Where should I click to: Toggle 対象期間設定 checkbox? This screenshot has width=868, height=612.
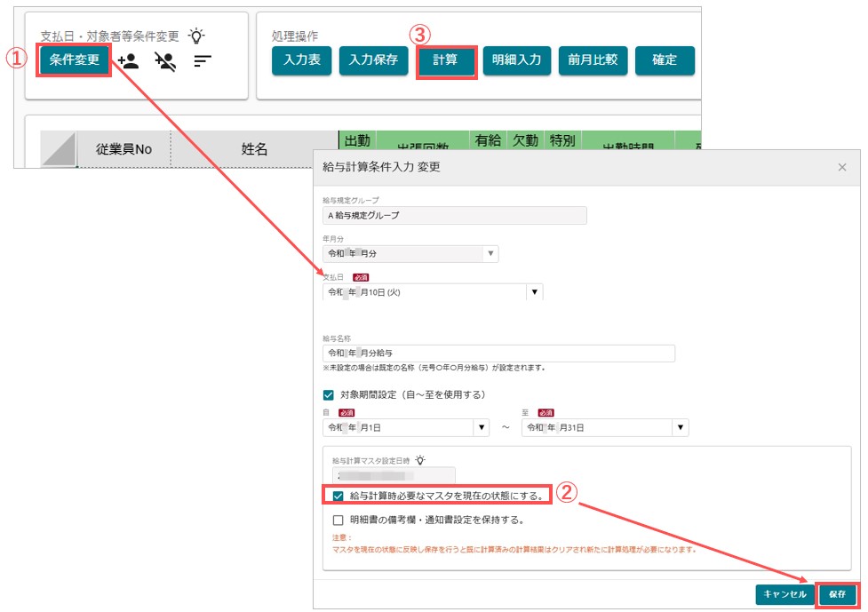(328, 395)
